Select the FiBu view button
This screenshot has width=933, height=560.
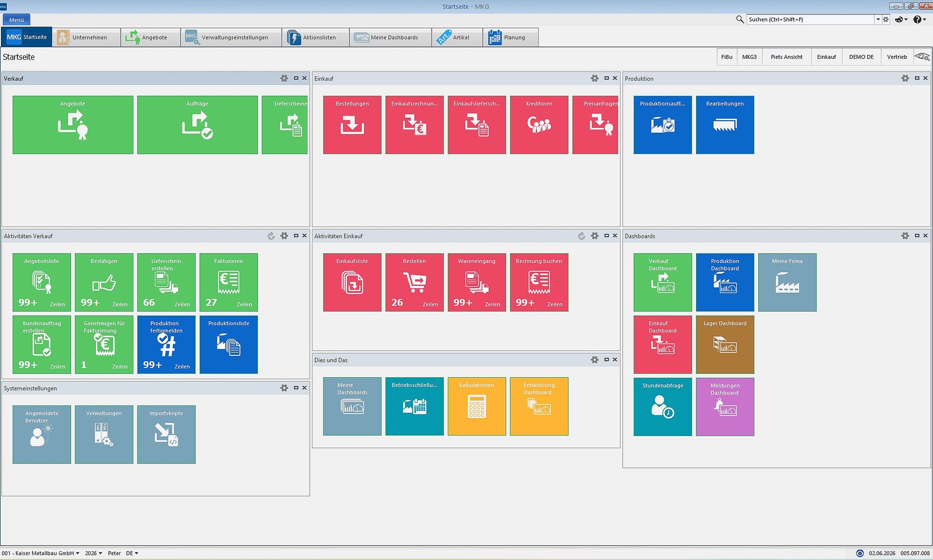726,57
